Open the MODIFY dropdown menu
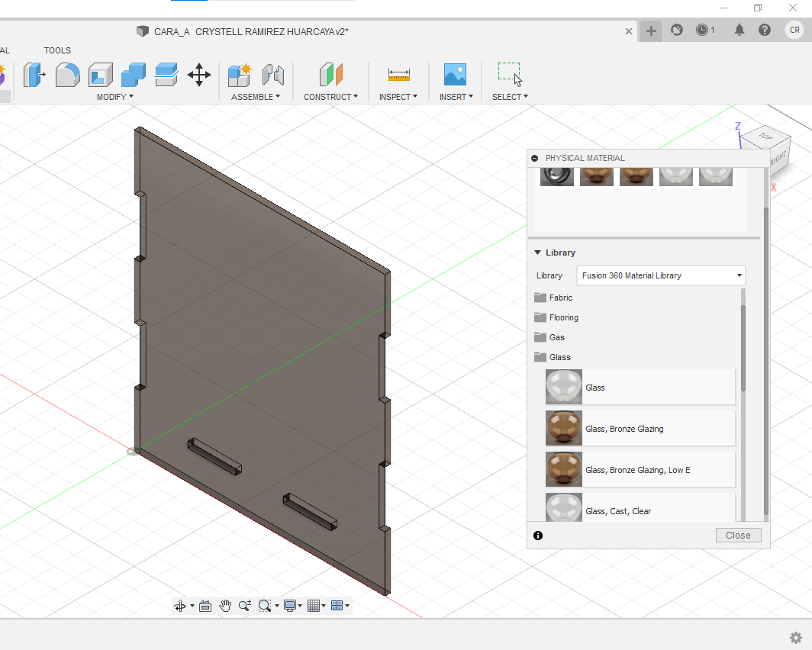 (114, 97)
